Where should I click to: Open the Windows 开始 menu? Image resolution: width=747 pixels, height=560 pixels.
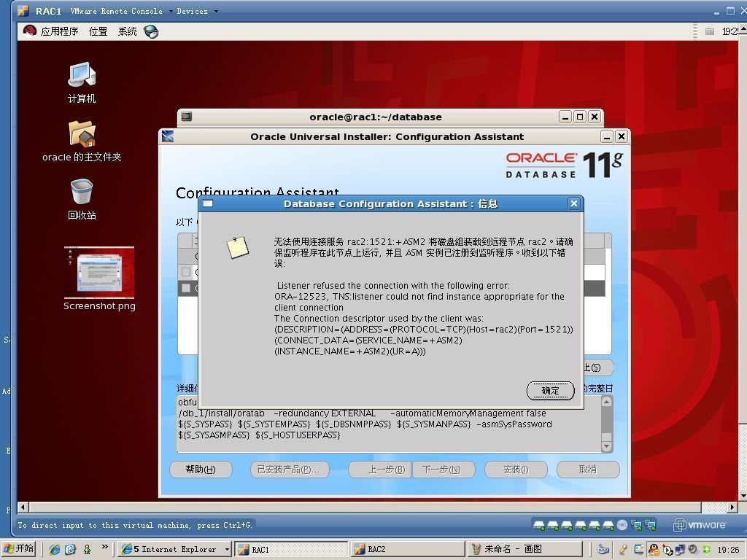pos(19,549)
